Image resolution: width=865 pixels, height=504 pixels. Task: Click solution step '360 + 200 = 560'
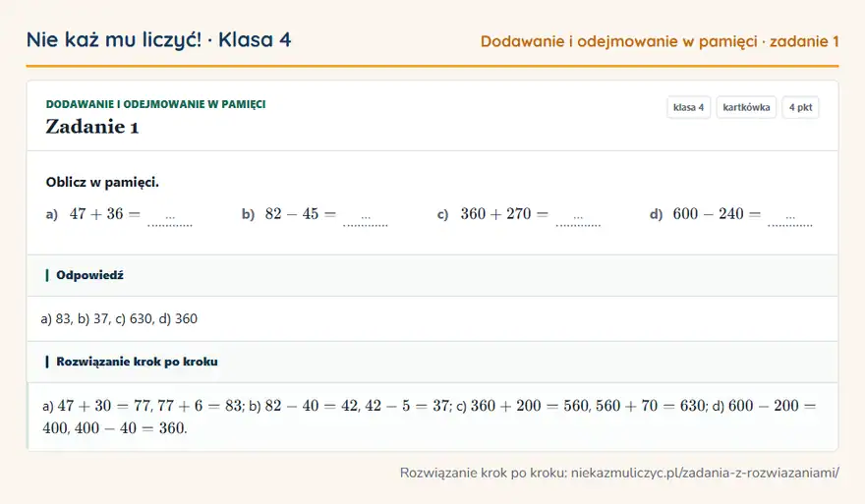529,406
